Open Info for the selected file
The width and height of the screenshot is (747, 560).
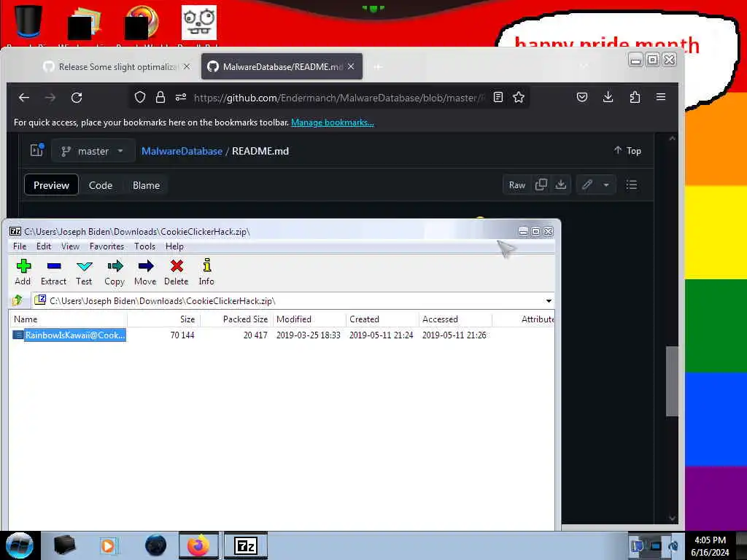pos(206,272)
